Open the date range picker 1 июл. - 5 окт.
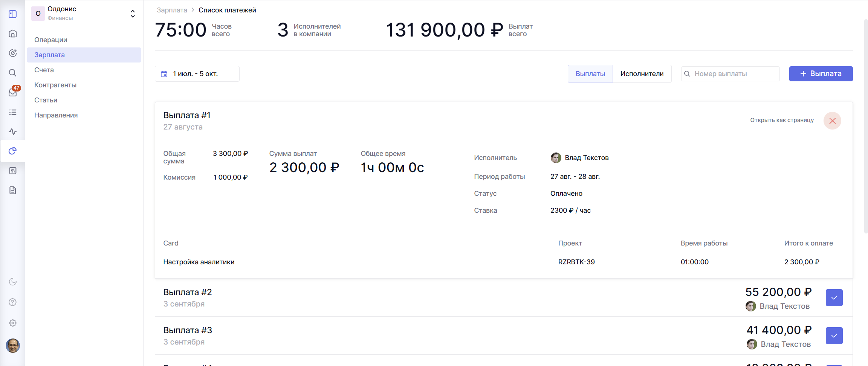 coord(197,74)
